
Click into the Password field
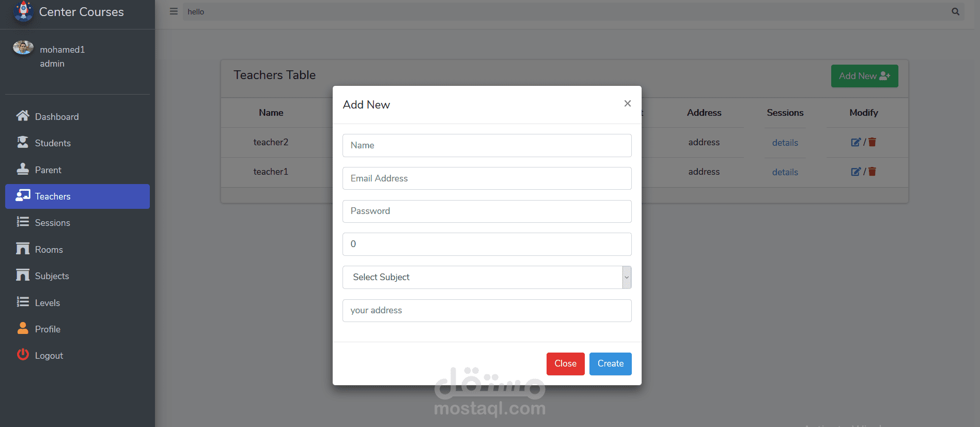(487, 211)
